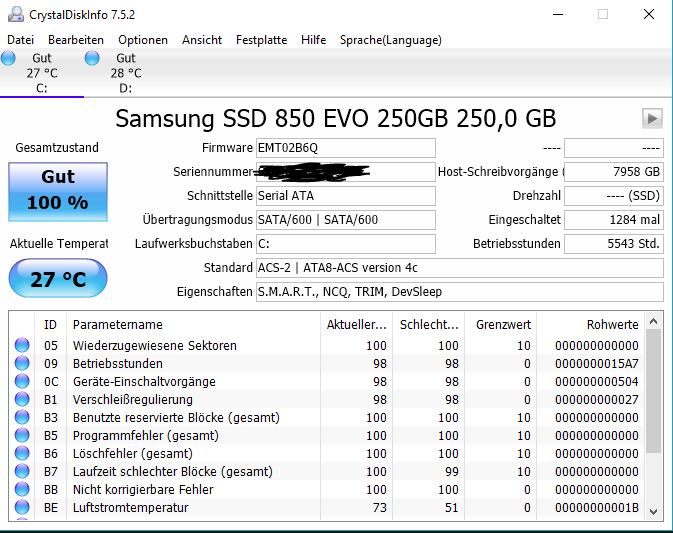
Task: Click the scroll up arrow of SMART list
Action: point(654,321)
